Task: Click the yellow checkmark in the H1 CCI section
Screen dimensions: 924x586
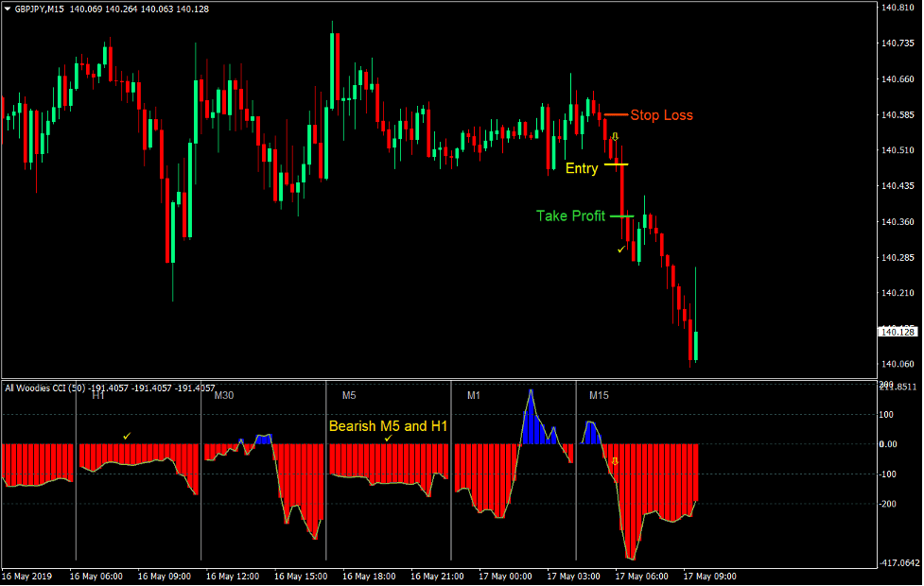Action: pos(128,437)
